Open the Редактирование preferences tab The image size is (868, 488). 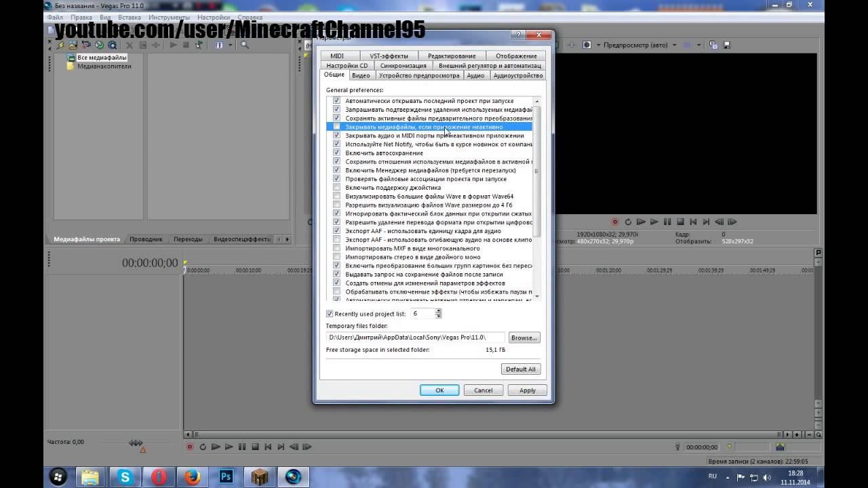(452, 56)
